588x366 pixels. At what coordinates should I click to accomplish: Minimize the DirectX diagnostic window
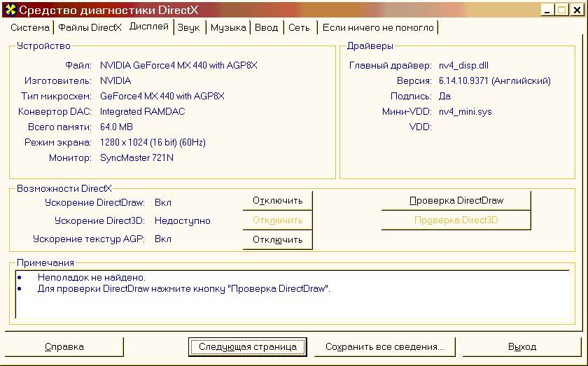[548, 10]
